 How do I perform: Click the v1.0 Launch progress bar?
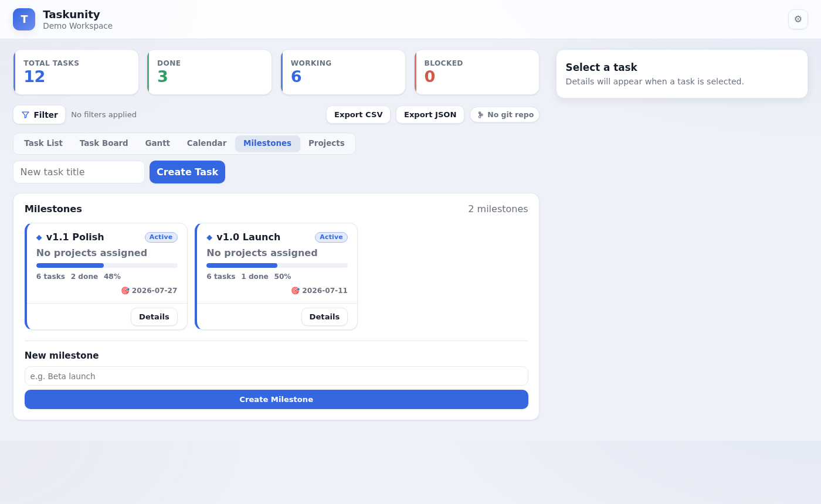pyautogui.click(x=277, y=265)
